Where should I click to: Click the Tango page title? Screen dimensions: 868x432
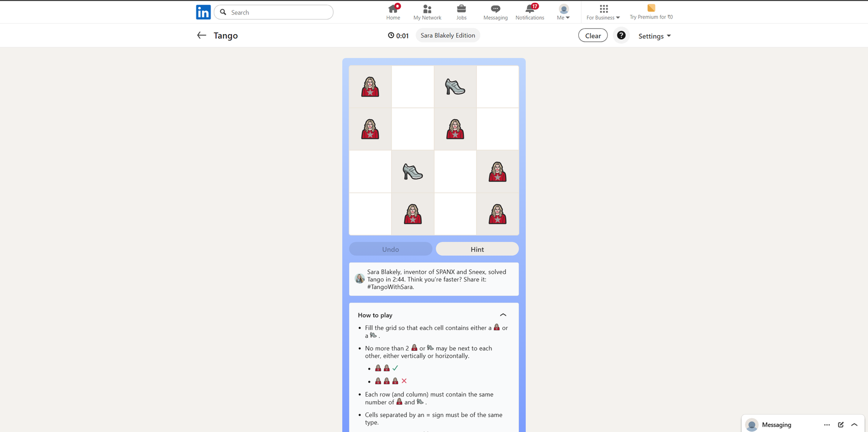pos(226,35)
